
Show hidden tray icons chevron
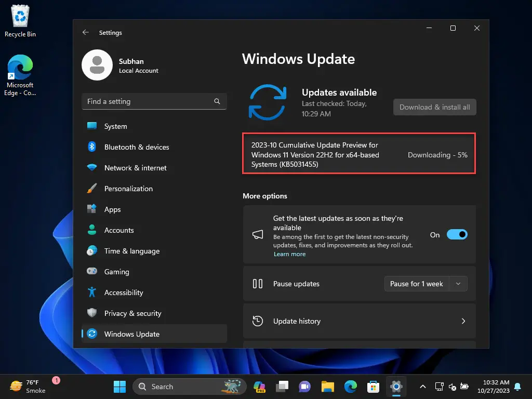(423, 387)
